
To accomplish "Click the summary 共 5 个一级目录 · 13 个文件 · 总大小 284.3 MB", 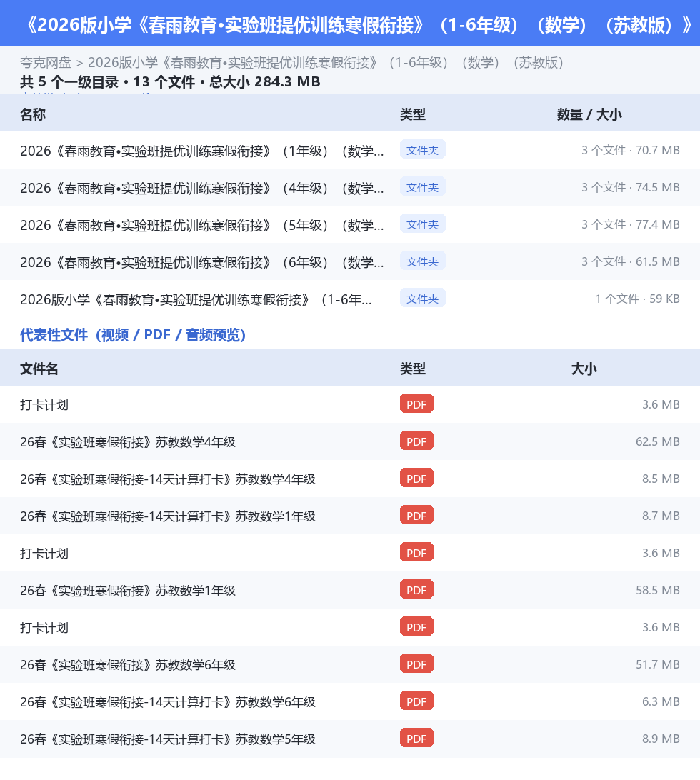I will pos(170,81).
